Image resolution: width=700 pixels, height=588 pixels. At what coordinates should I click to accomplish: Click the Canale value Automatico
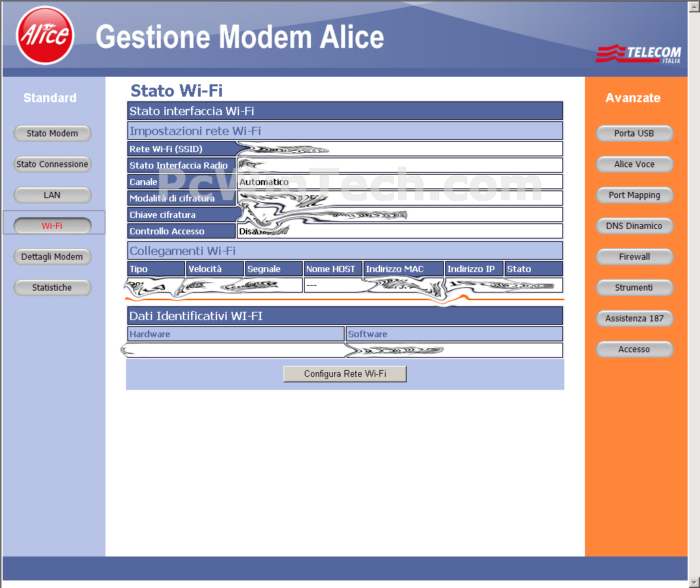click(264, 182)
